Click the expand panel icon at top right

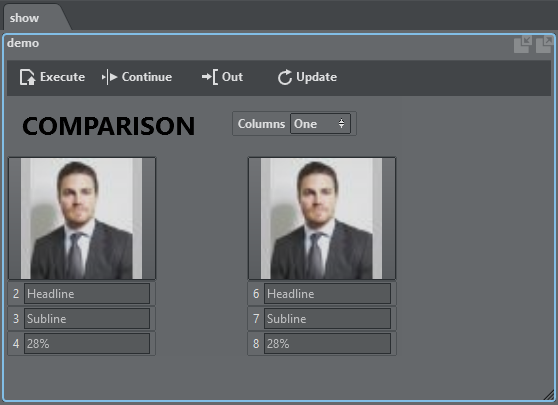[544, 44]
